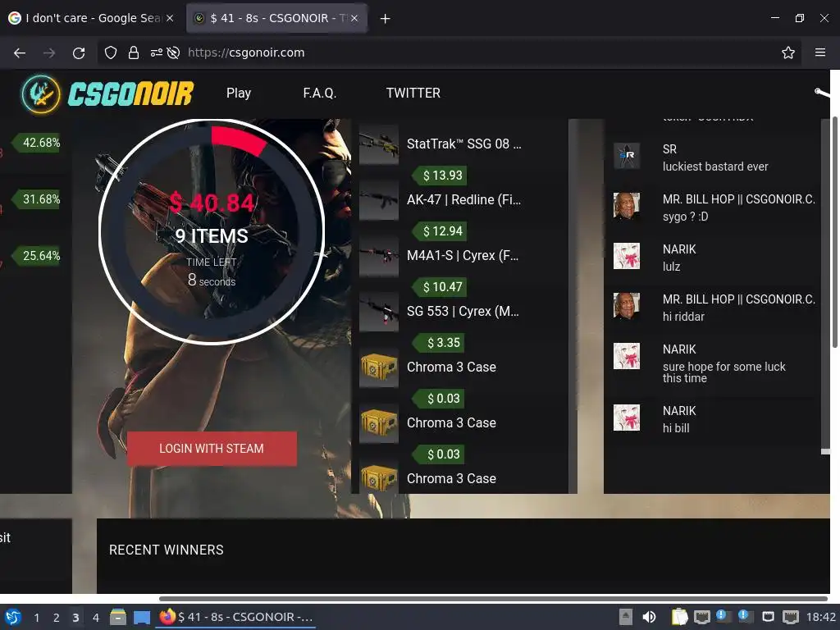Reload the current page
The height and width of the screenshot is (630, 840).
(x=79, y=52)
